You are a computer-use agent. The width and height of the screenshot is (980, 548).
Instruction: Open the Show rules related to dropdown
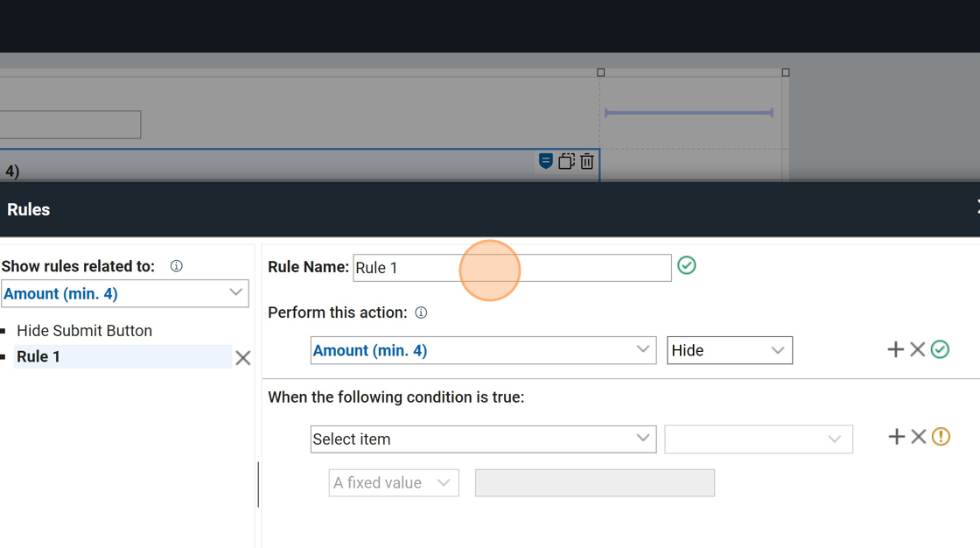pyautogui.click(x=125, y=293)
